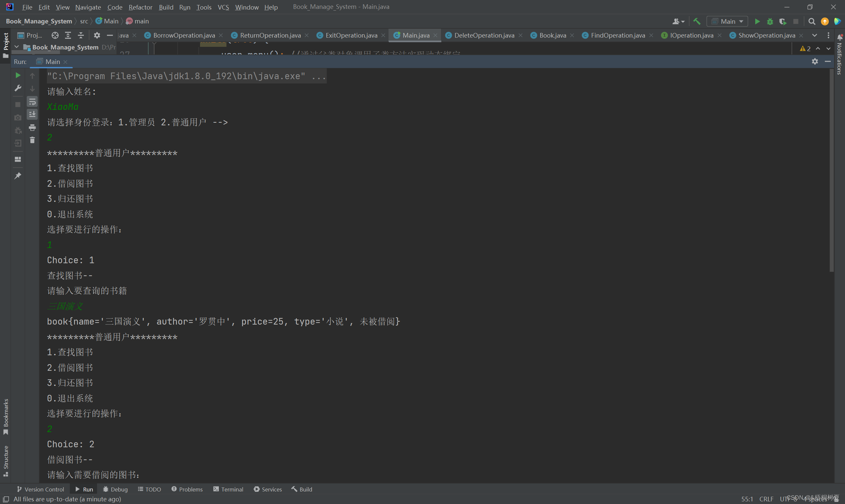Open Run panel settings gear
Image resolution: width=845 pixels, height=504 pixels.
815,61
